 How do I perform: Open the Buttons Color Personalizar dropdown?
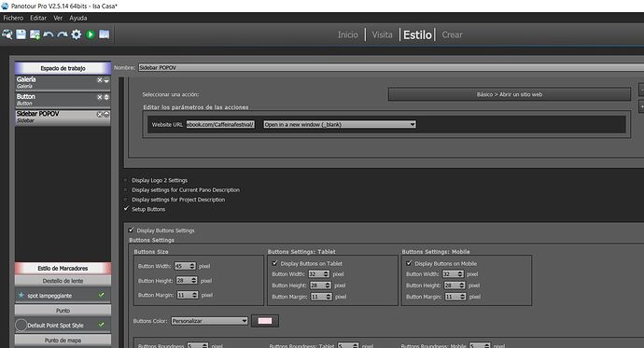coord(209,321)
